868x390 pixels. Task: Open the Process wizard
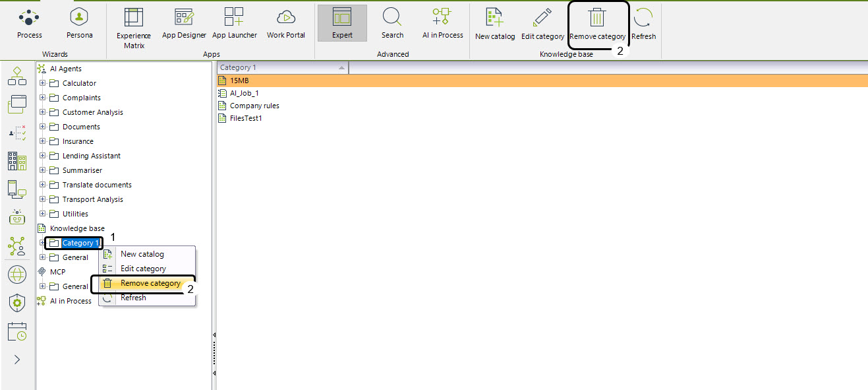coord(29,23)
